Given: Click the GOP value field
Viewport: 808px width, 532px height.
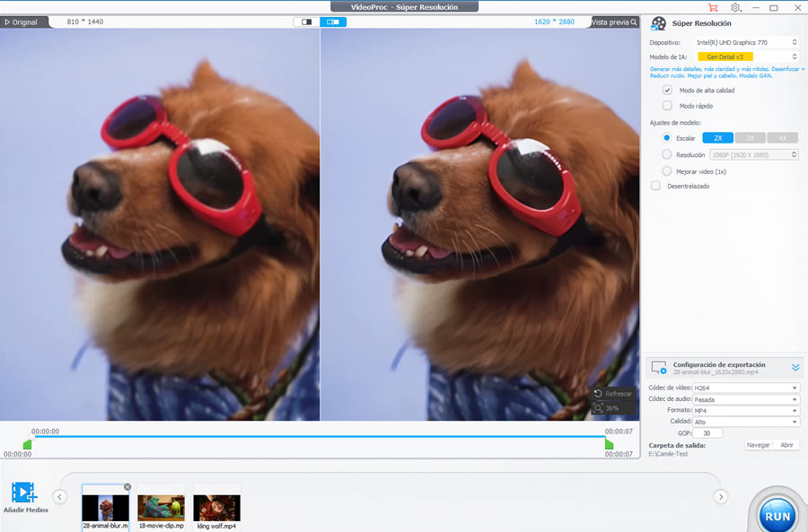Looking at the screenshot, I should click(x=707, y=433).
